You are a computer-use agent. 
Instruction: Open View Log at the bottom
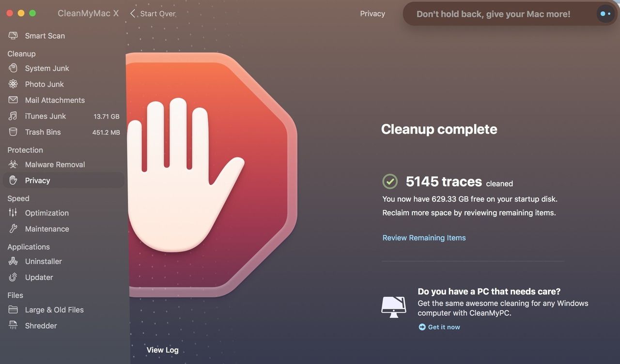pyautogui.click(x=162, y=350)
